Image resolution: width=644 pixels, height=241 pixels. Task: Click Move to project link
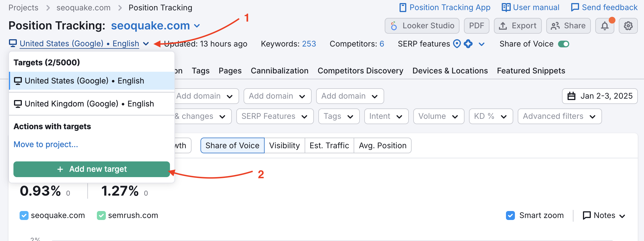pos(46,144)
